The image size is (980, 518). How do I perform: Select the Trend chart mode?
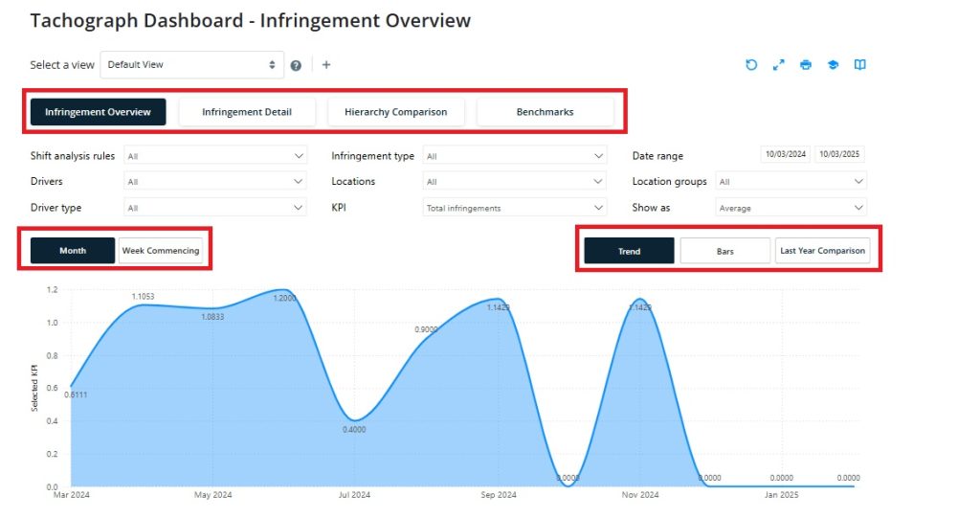(x=629, y=251)
